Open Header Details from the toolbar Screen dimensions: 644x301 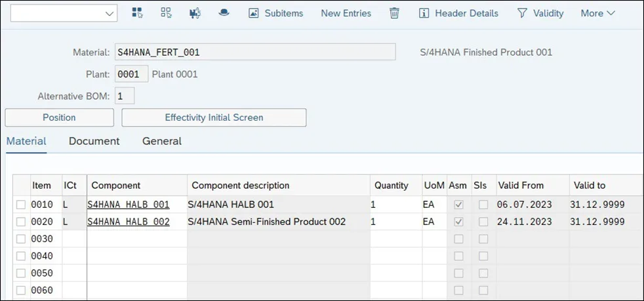[458, 13]
